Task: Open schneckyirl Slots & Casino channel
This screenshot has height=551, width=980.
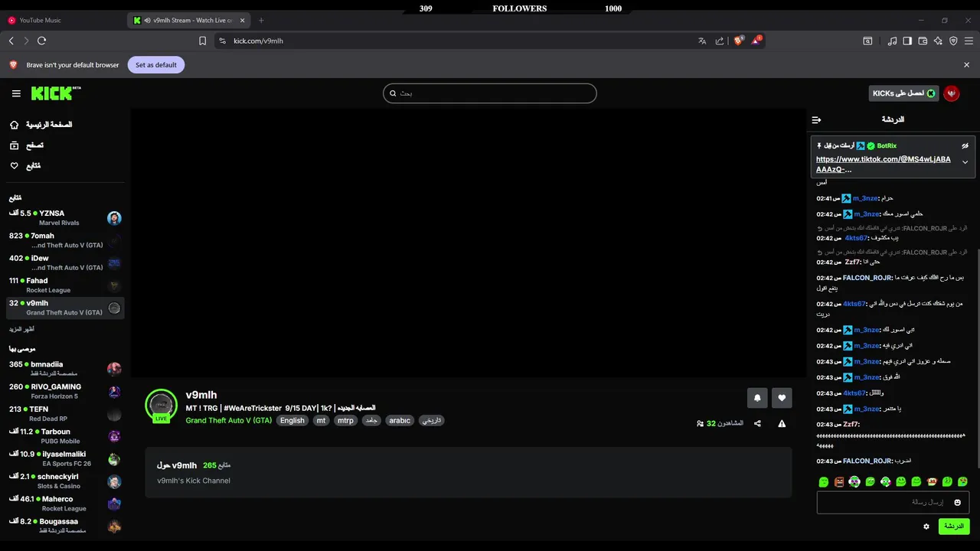Action: point(65,481)
